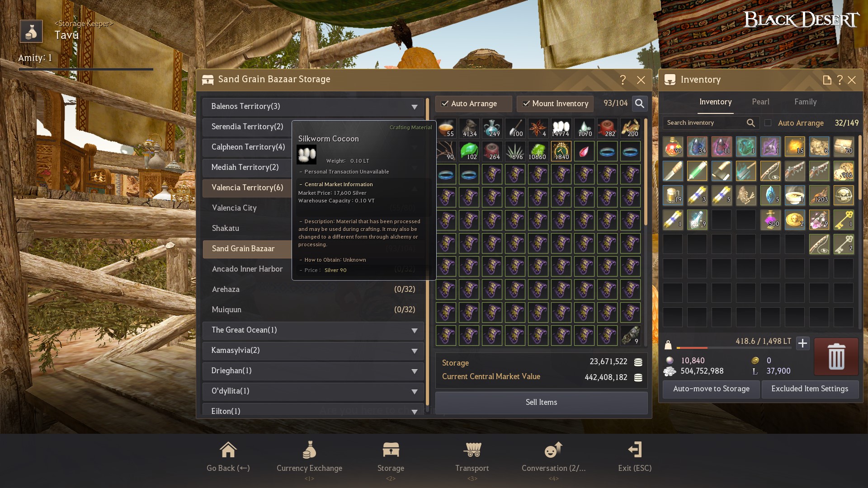Click the Sell Items button
868x488 pixels.
(541, 403)
